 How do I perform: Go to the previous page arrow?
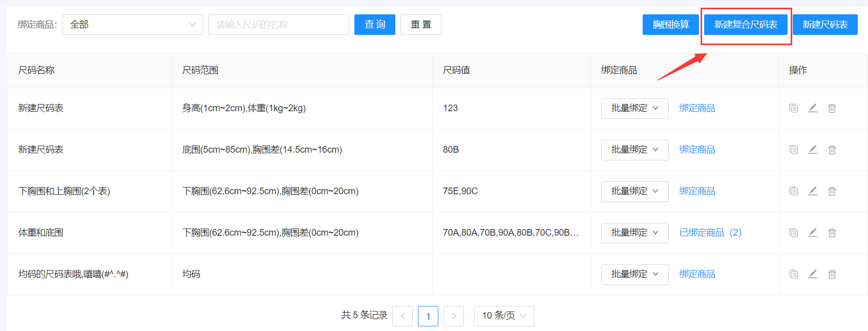tap(403, 316)
